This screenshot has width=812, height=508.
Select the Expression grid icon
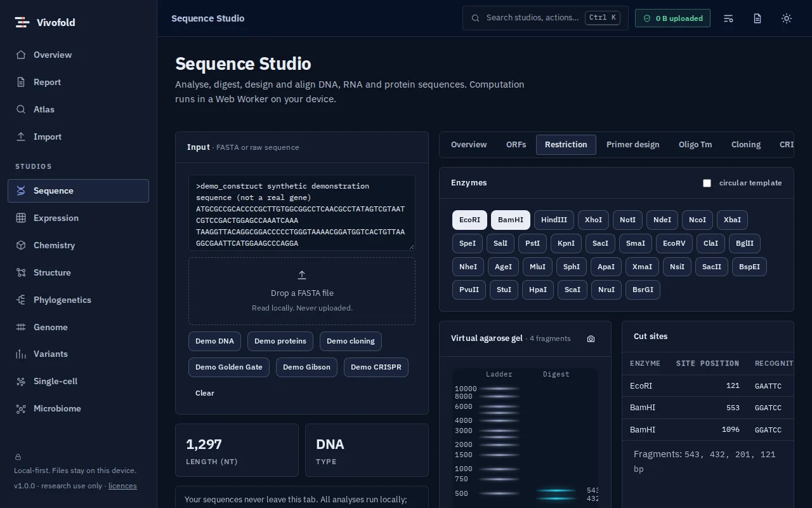click(x=21, y=218)
